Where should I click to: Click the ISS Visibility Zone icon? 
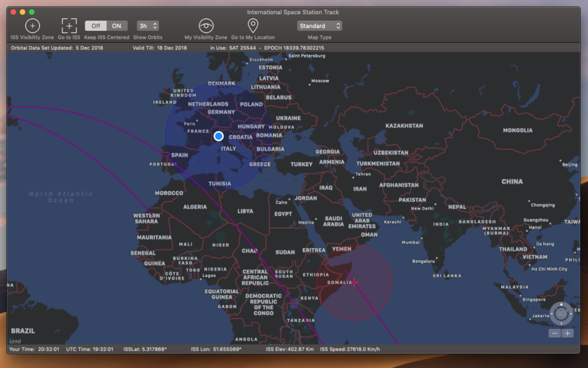point(33,26)
